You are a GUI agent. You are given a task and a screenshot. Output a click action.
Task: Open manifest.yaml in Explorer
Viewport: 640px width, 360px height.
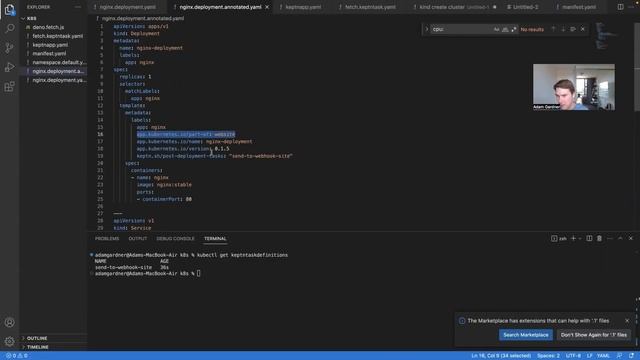click(x=53, y=53)
